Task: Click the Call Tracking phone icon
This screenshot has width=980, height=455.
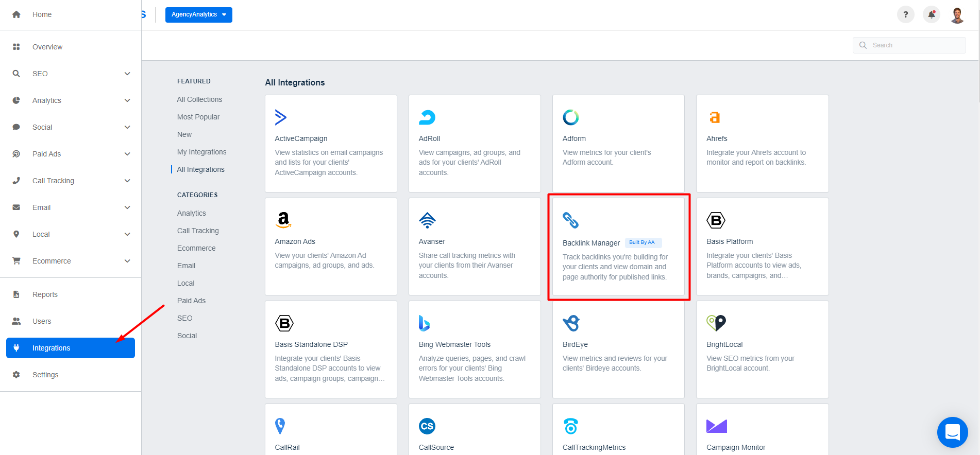Action: click(x=16, y=181)
